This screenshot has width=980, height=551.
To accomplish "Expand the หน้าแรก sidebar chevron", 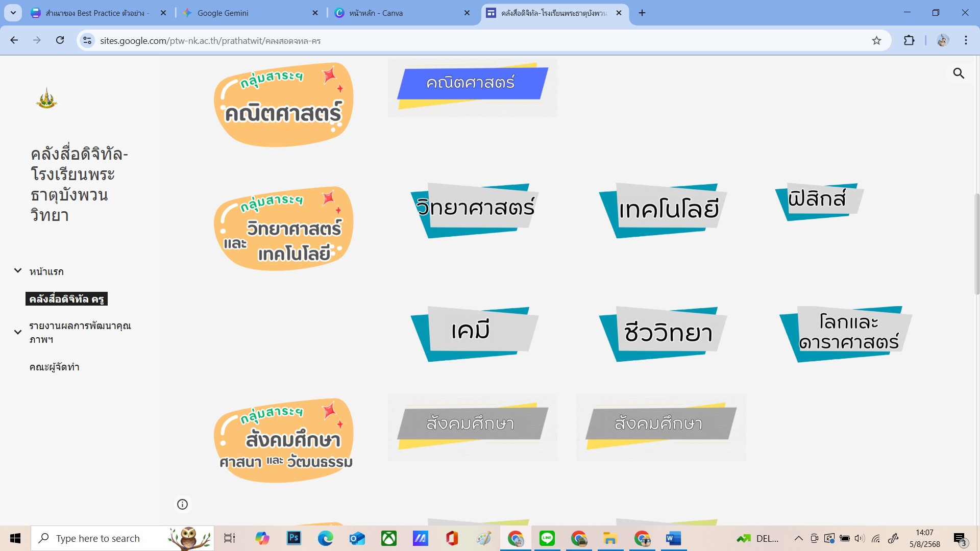I will coord(18,271).
